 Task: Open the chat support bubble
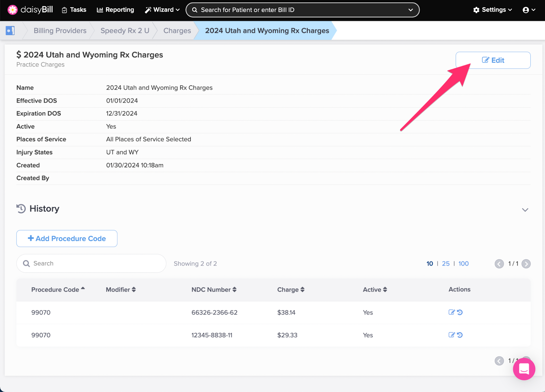point(524,369)
